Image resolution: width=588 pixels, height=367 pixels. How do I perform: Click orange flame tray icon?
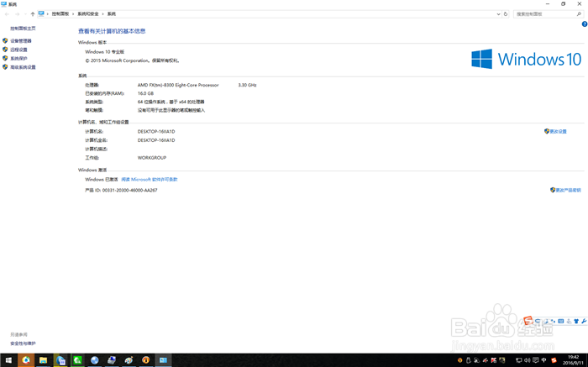click(x=459, y=360)
